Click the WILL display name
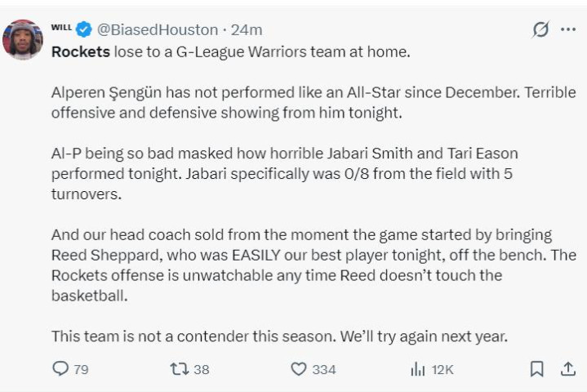Viewport: 587px width, 392px height. [x=61, y=28]
